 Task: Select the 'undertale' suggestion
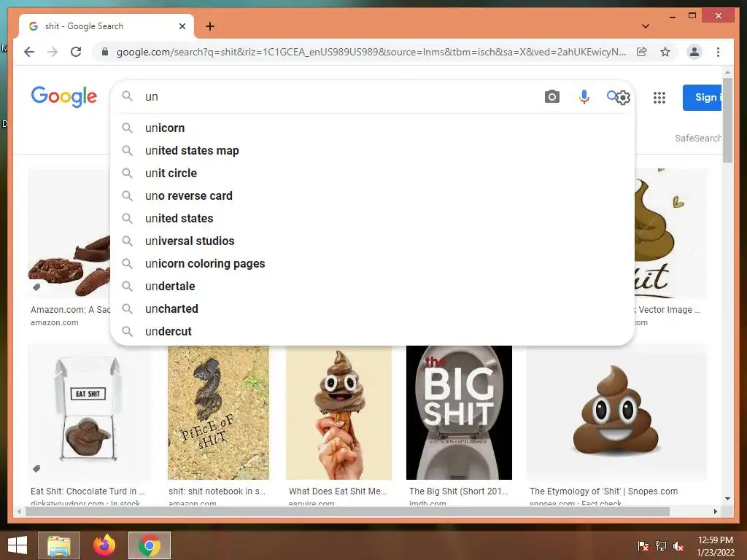372,286
